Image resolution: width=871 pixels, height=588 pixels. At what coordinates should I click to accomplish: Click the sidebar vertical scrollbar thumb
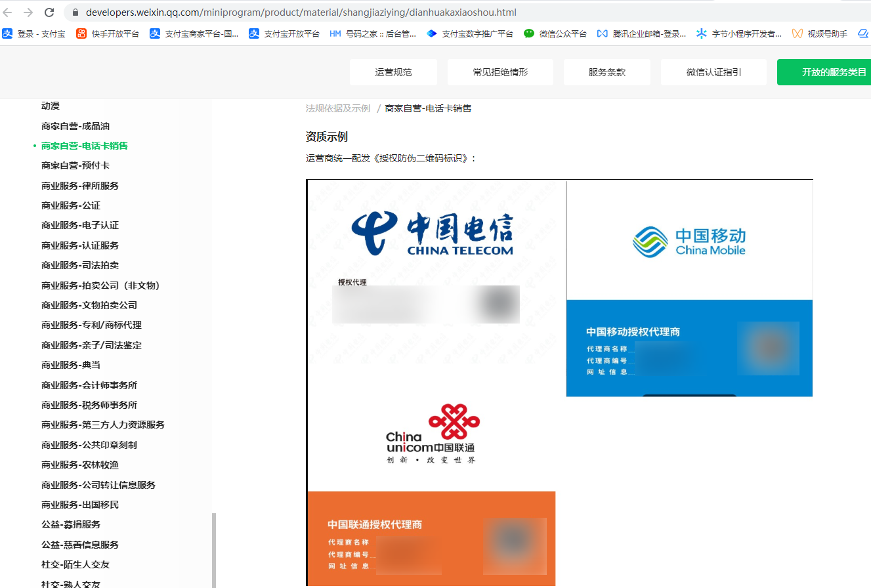213,551
